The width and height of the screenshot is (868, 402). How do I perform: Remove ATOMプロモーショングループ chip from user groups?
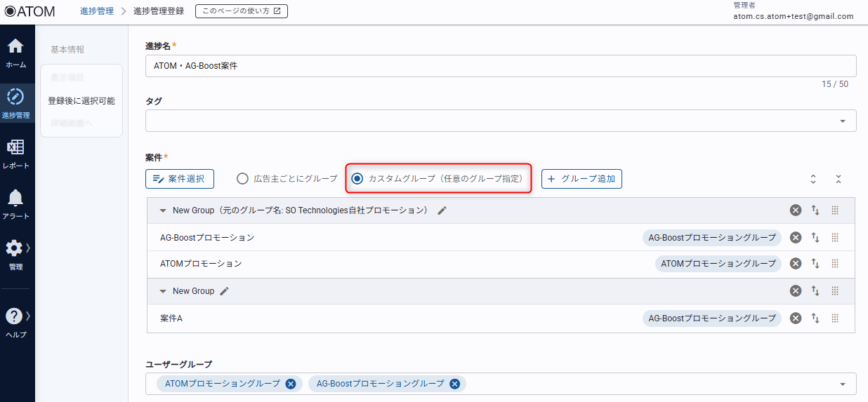(291, 384)
